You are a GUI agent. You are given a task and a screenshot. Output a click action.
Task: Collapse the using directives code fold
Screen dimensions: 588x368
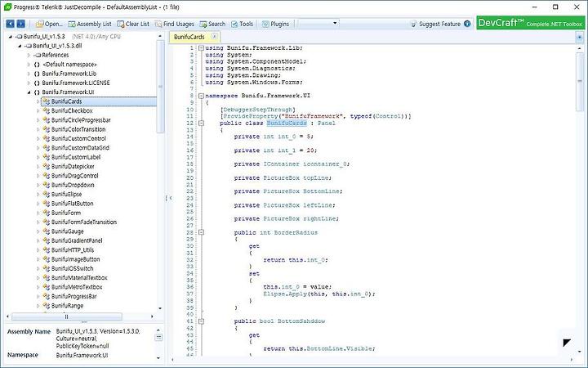click(x=201, y=48)
